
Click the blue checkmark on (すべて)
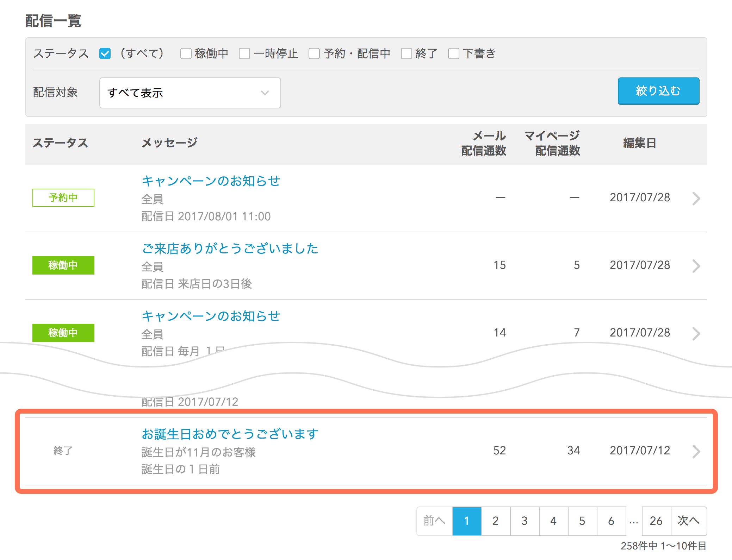105,54
